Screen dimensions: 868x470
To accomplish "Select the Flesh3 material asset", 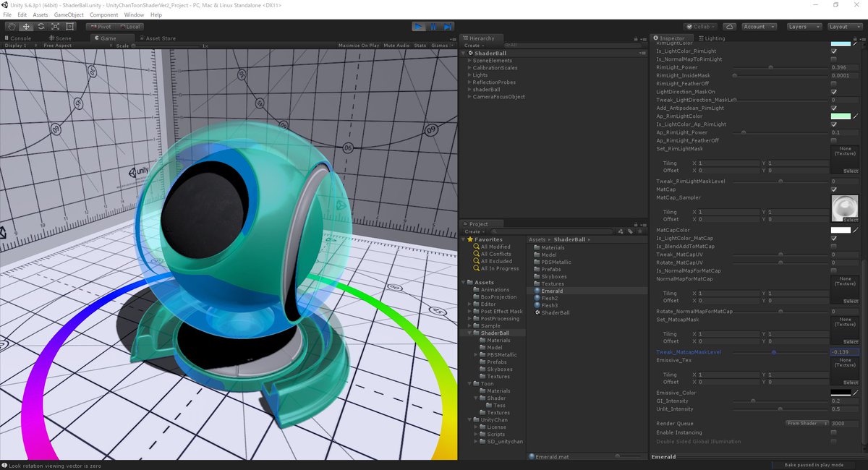I will click(549, 305).
